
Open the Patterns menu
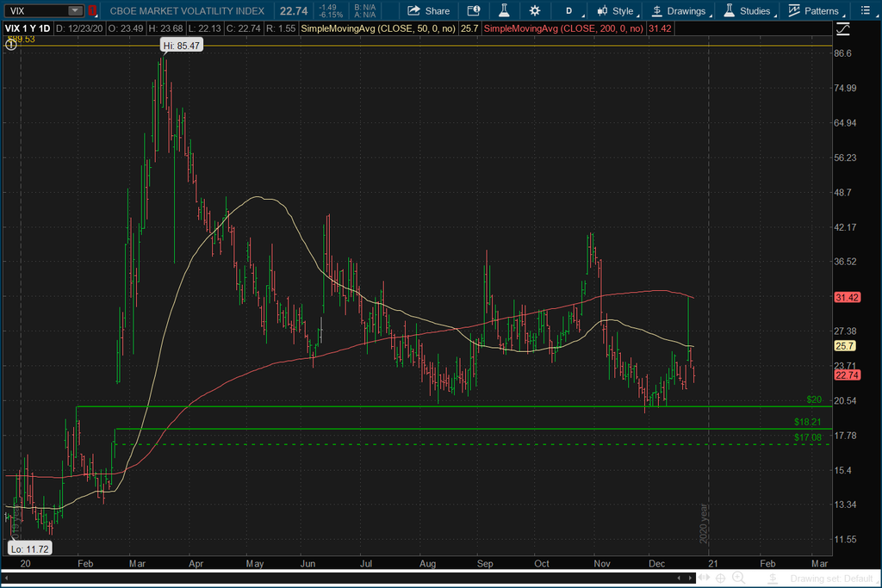pos(816,10)
